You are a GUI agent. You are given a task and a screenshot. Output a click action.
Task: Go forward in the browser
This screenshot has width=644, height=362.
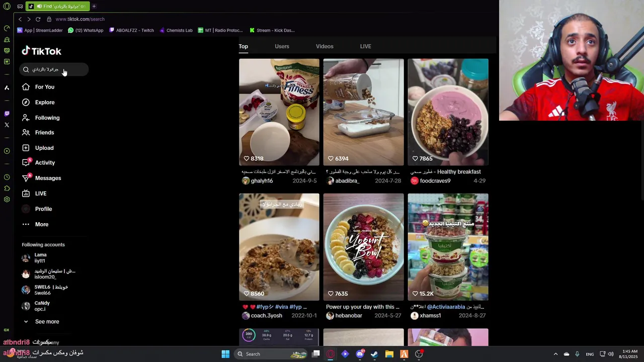29,19
